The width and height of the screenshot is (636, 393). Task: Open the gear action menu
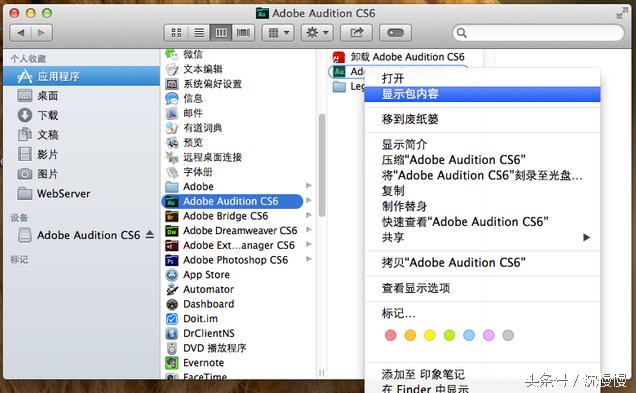pos(317,33)
